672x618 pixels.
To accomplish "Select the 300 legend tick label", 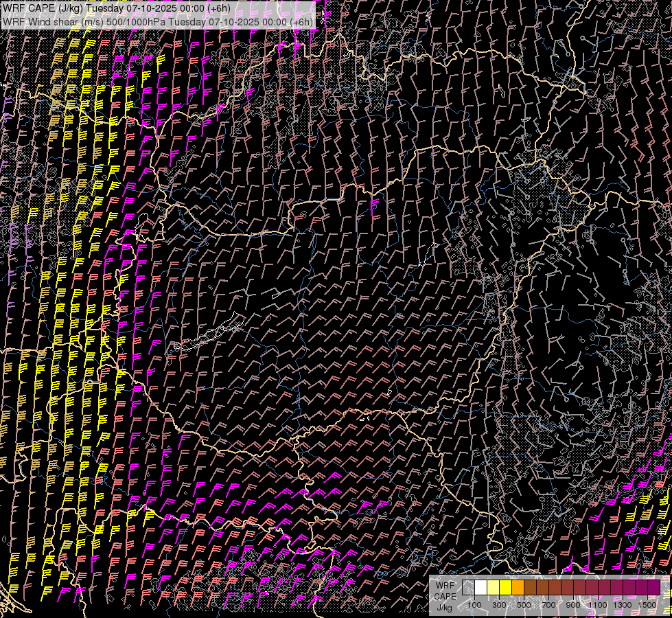I will click(x=499, y=605).
